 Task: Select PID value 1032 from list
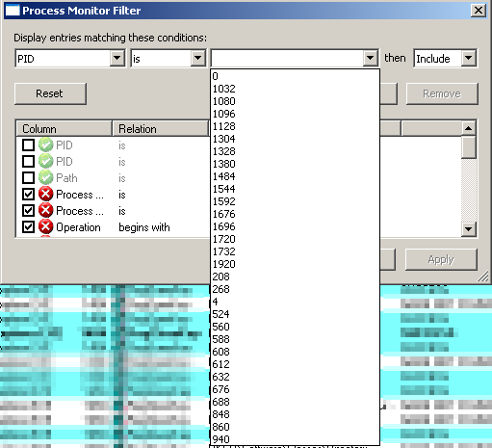pyautogui.click(x=295, y=89)
